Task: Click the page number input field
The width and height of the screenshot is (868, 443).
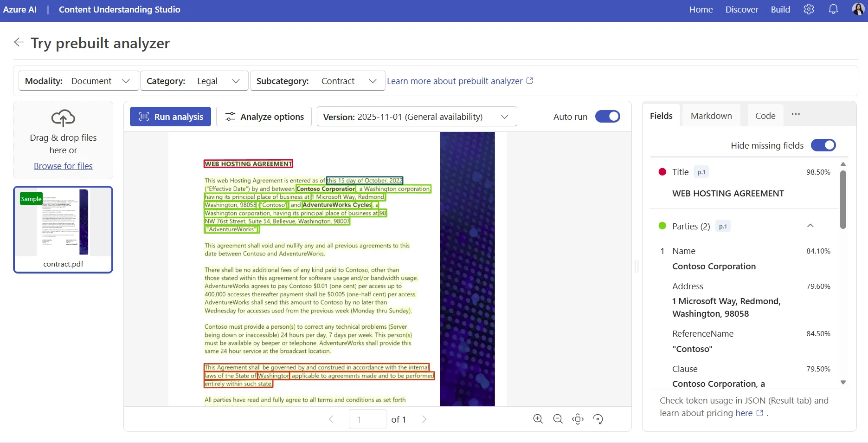Action: [x=367, y=419]
